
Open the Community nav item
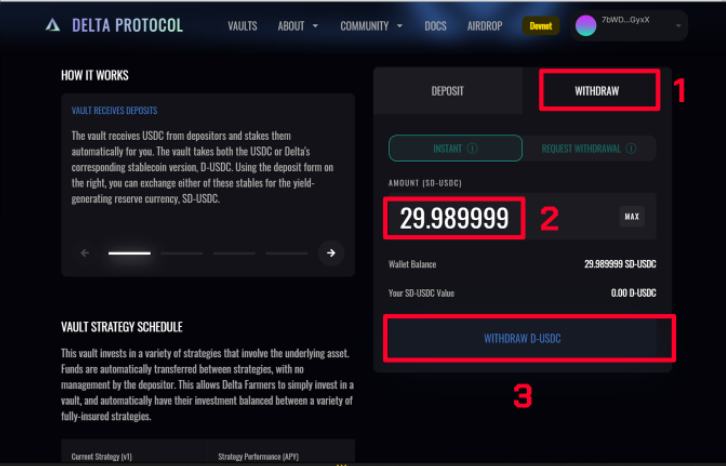364,26
